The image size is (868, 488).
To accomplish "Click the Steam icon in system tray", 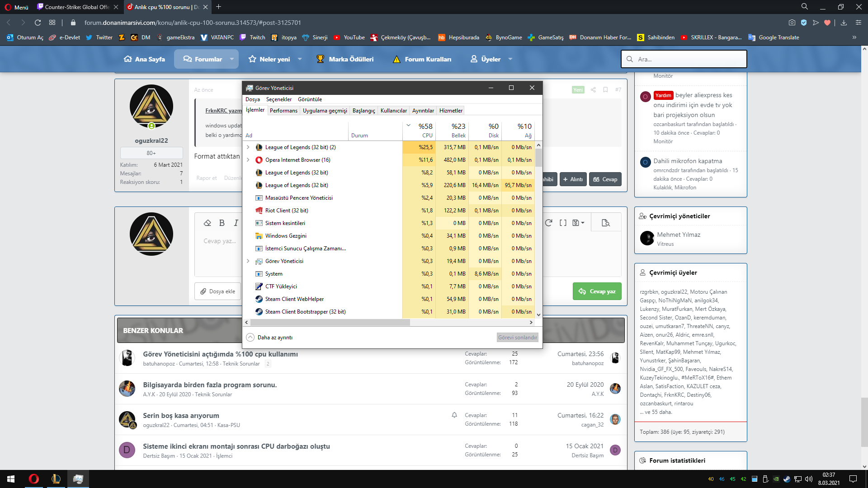I will [x=787, y=479].
